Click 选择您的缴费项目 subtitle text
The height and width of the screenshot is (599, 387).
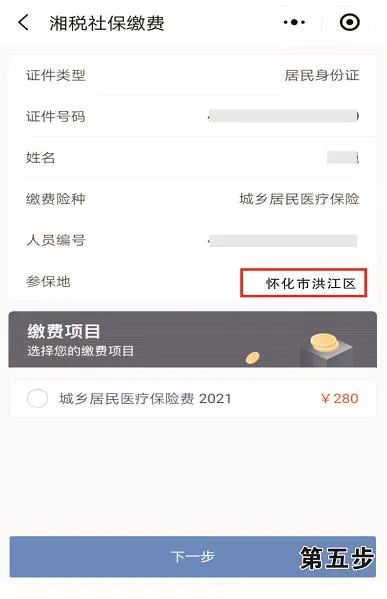[x=81, y=351]
